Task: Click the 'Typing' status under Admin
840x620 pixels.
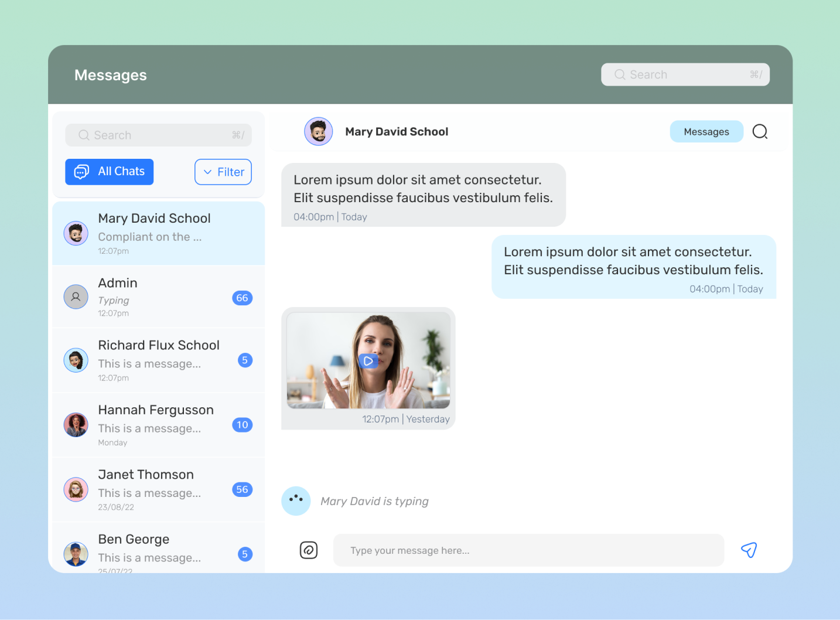Action: [x=114, y=300]
